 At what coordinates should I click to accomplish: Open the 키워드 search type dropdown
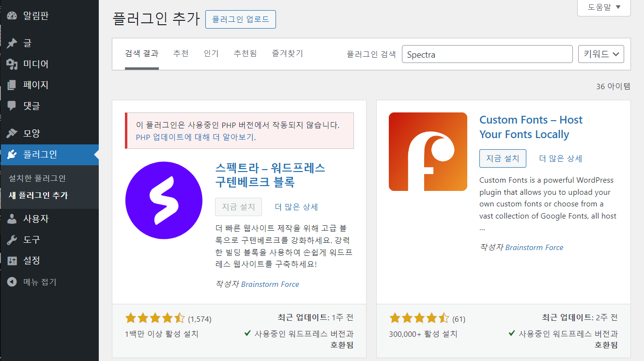pyautogui.click(x=601, y=54)
